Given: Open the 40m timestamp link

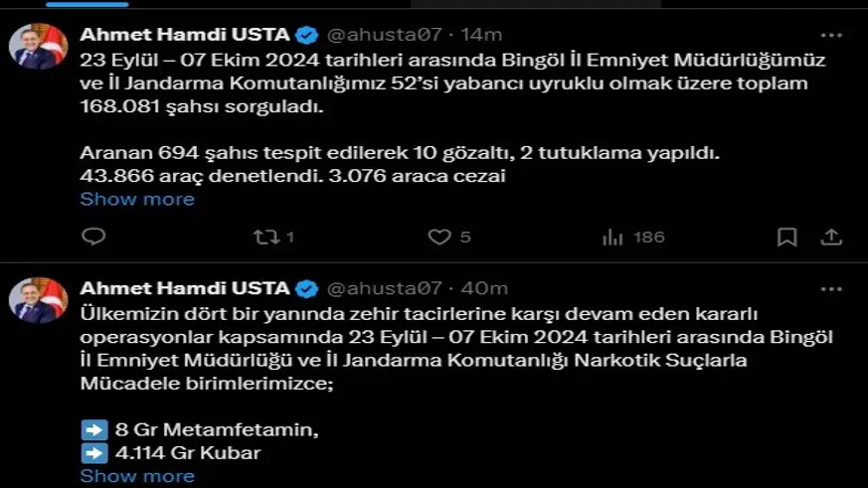Looking at the screenshot, I should pos(484,288).
